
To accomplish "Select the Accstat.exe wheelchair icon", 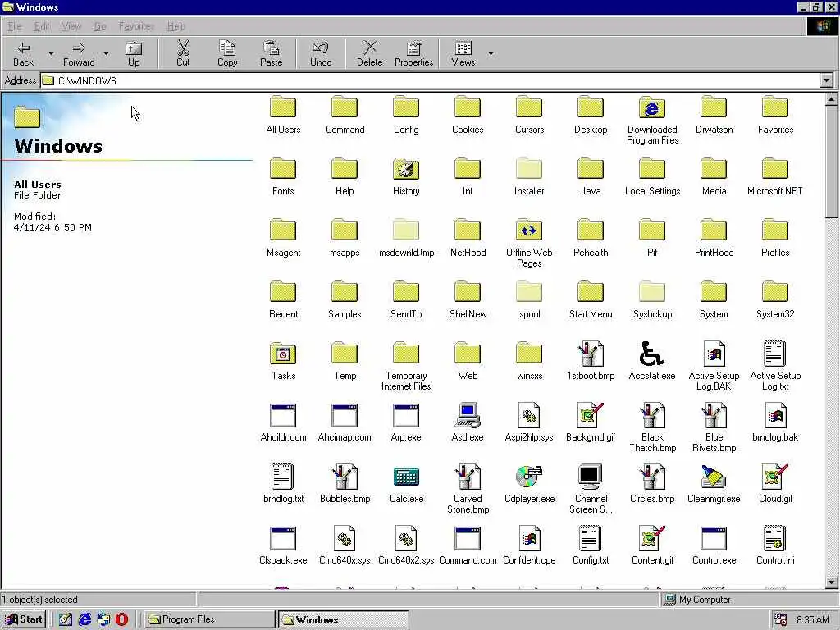I will pyautogui.click(x=652, y=354).
